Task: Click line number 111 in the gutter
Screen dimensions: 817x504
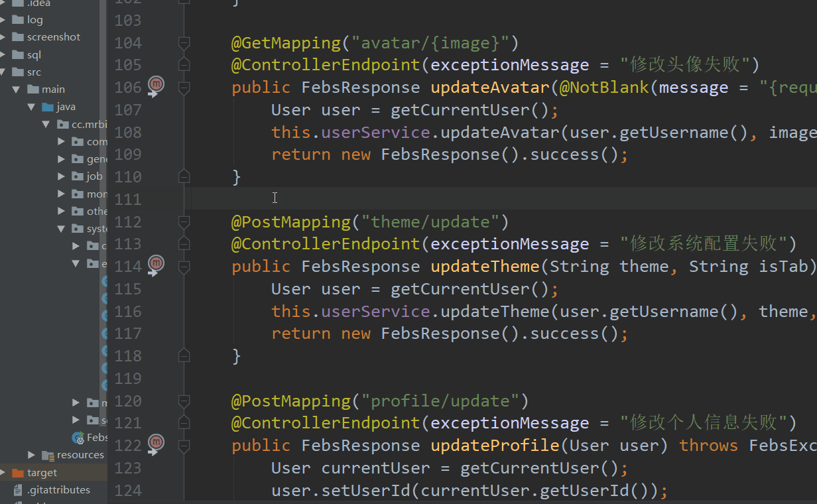Action: click(x=128, y=199)
